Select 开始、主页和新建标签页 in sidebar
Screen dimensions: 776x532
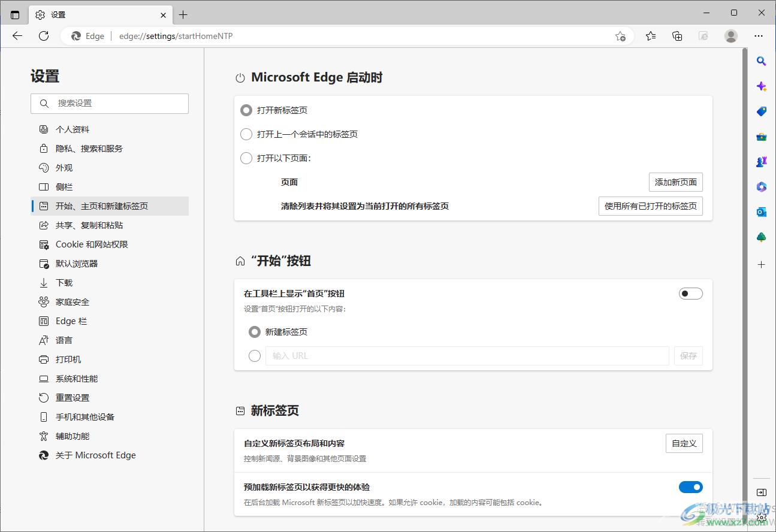coord(110,206)
